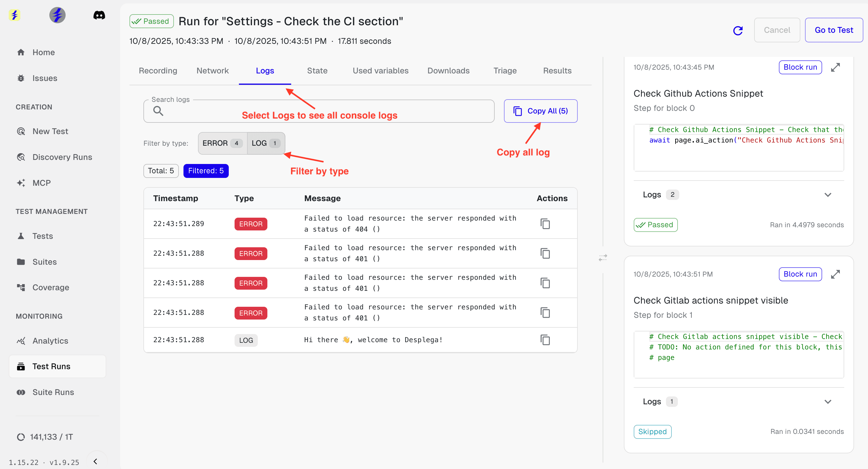Open the Triage tab
Image resolution: width=868 pixels, height=469 pixels.
[505, 71]
